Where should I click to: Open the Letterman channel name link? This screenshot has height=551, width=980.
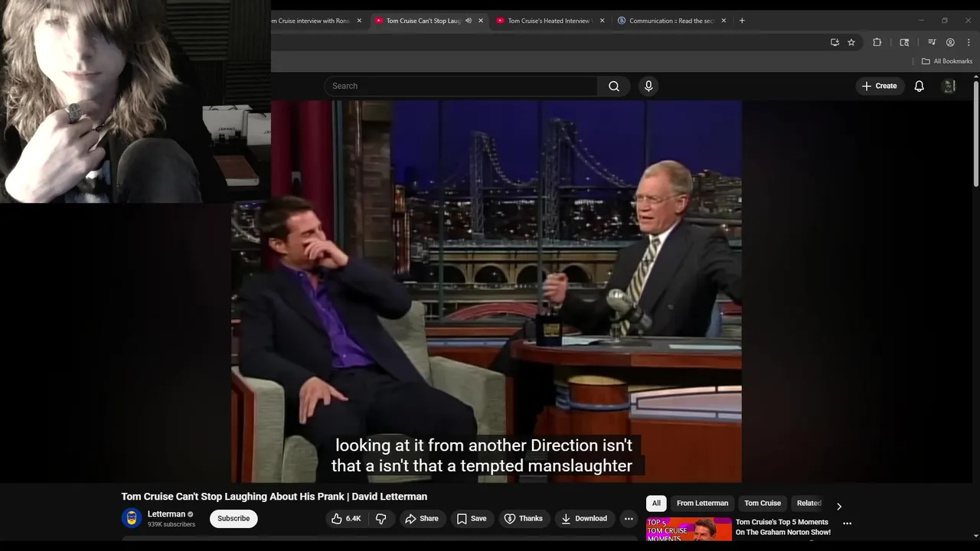tap(166, 514)
